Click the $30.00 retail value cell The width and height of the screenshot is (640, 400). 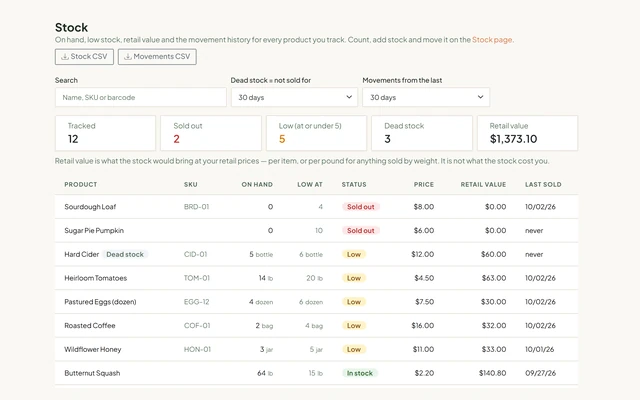tap(493, 302)
